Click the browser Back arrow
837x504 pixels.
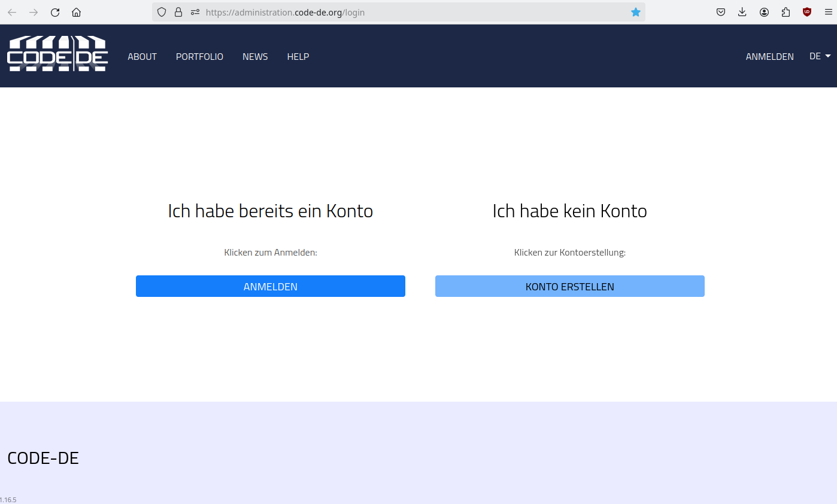12,12
